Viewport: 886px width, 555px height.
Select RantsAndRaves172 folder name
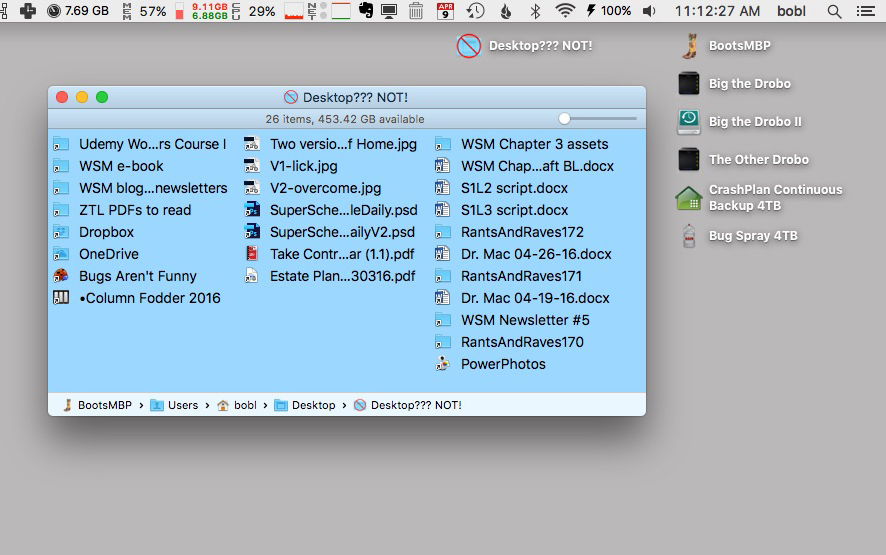click(522, 232)
